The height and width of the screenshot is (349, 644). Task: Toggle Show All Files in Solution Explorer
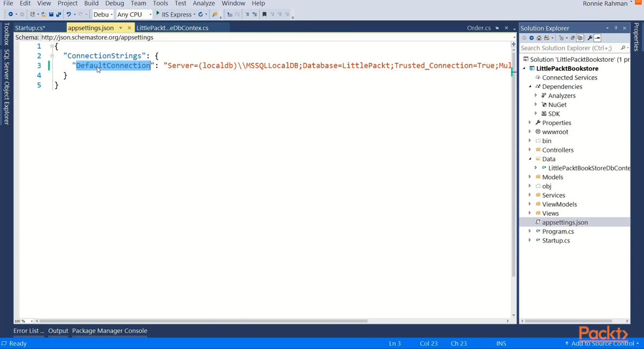tap(580, 38)
